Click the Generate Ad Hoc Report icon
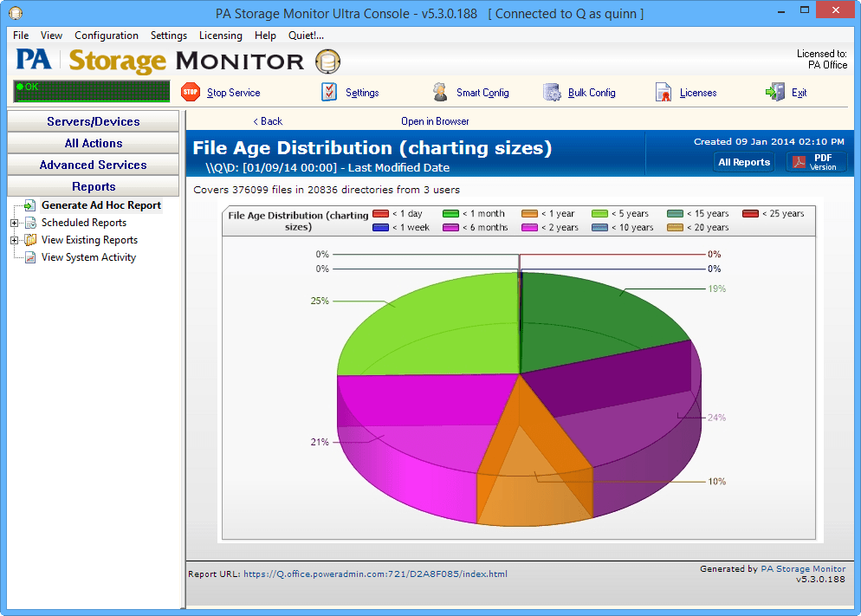Screen dimensions: 861x616 tap(29, 205)
